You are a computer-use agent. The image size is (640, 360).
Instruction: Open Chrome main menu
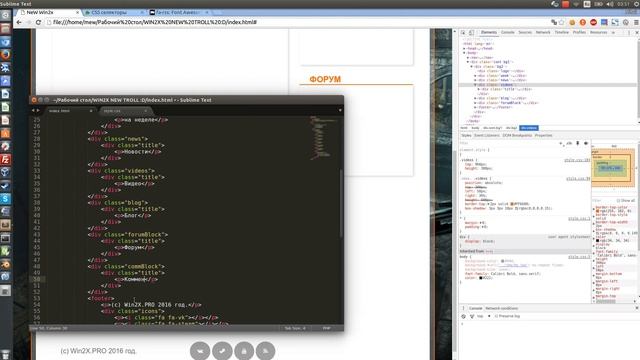coord(636,22)
